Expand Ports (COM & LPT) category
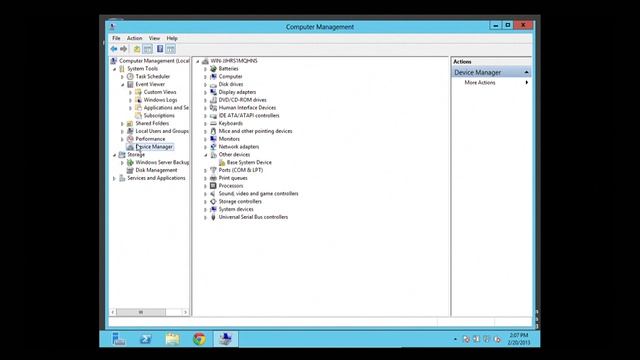This screenshot has width=640, height=360. pyautogui.click(x=205, y=170)
